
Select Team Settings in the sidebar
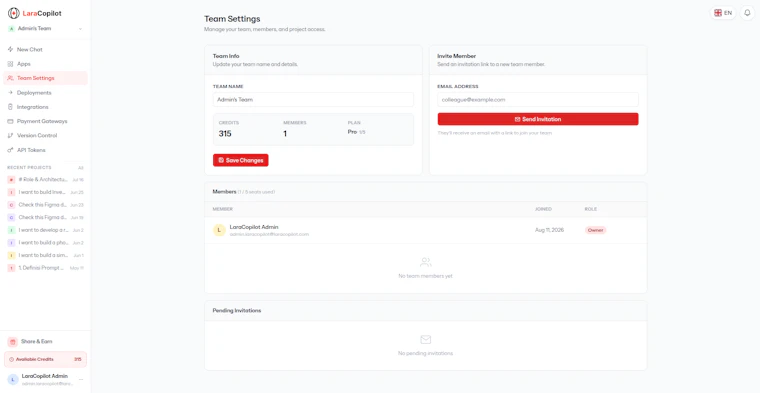pyautogui.click(x=45, y=78)
